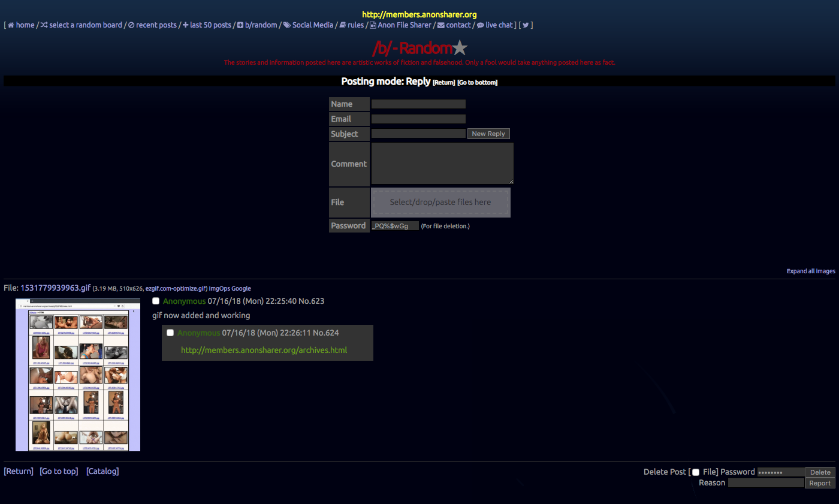Click the Report button
This screenshot has height=504, width=839.
819,483
